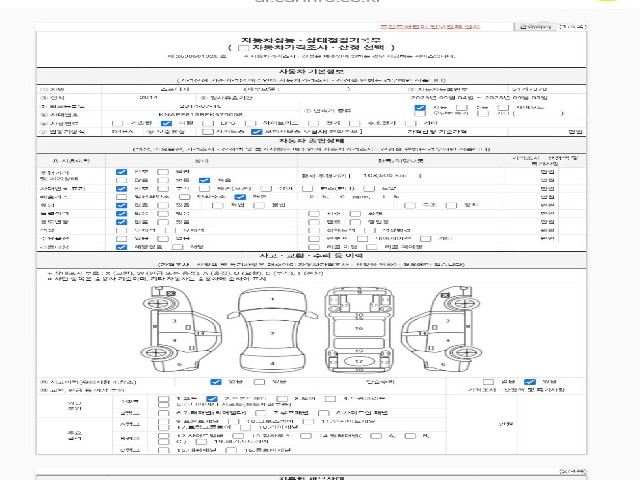The height and width of the screenshot is (480, 640).
Task: Select Illegal tuning checkbox
Action: click(259, 205)
